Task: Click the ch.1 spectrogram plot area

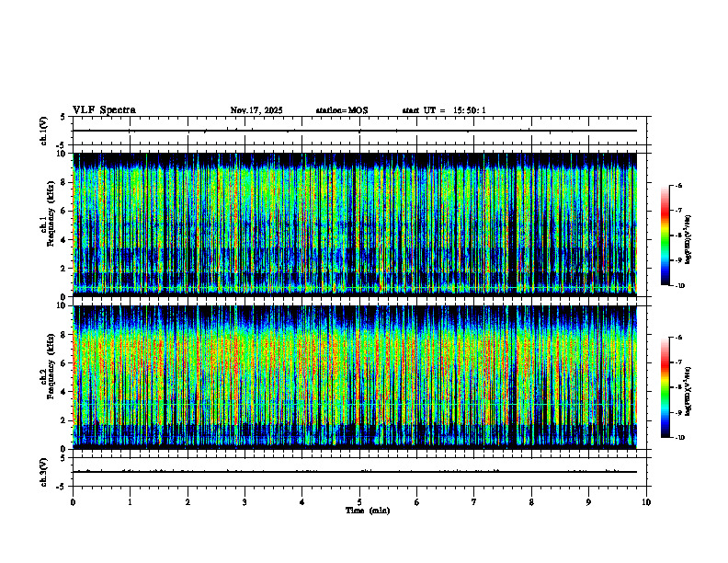Action: 355,224
